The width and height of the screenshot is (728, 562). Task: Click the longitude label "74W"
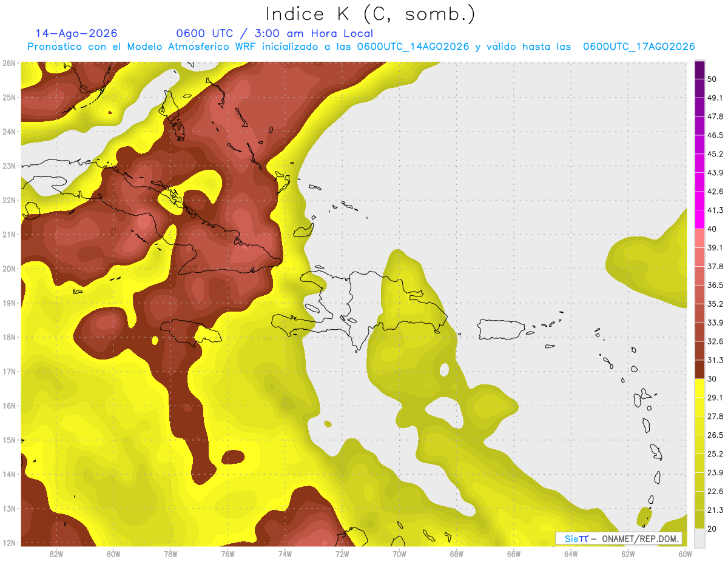point(285,554)
